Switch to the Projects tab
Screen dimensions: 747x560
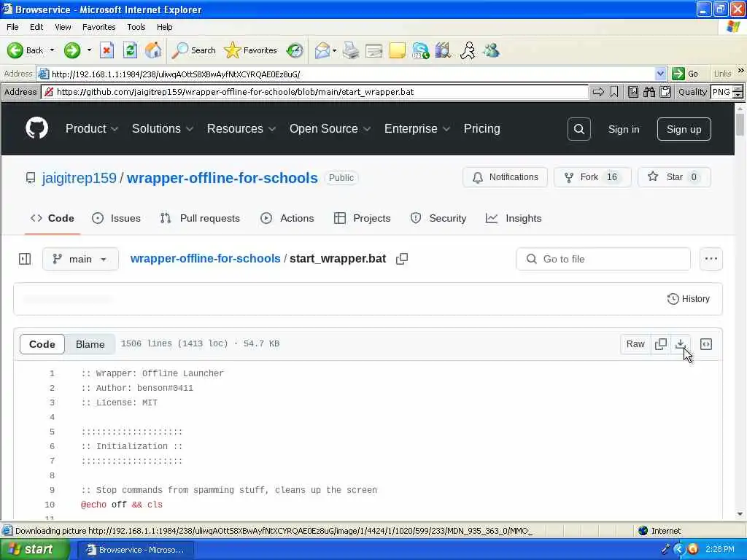(x=362, y=218)
